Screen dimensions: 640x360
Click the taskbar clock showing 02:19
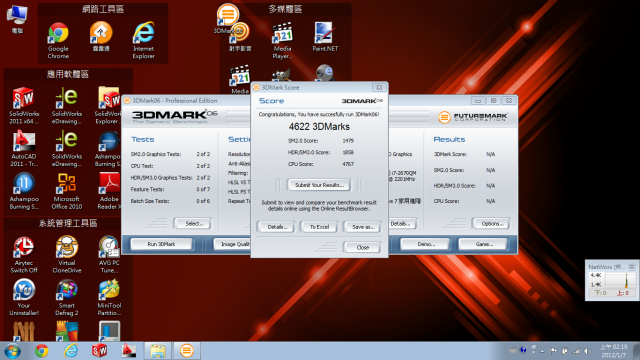pyautogui.click(x=613, y=351)
